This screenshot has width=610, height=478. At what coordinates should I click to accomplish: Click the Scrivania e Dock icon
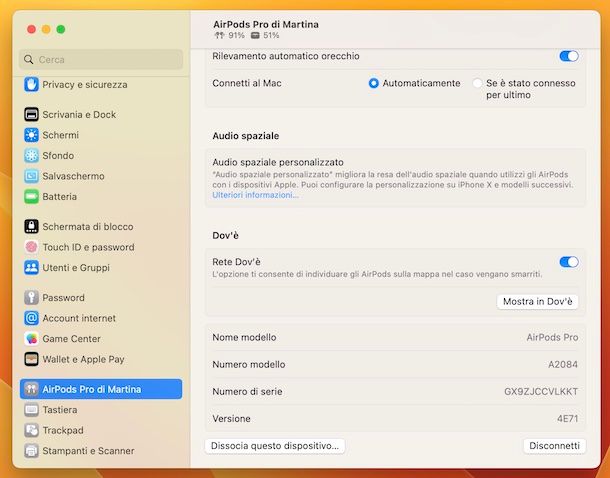pyautogui.click(x=31, y=114)
